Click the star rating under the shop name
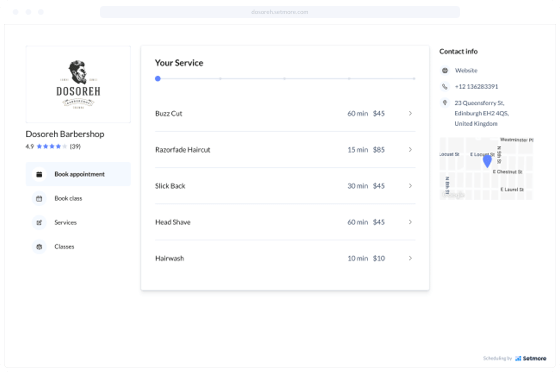 (52, 146)
